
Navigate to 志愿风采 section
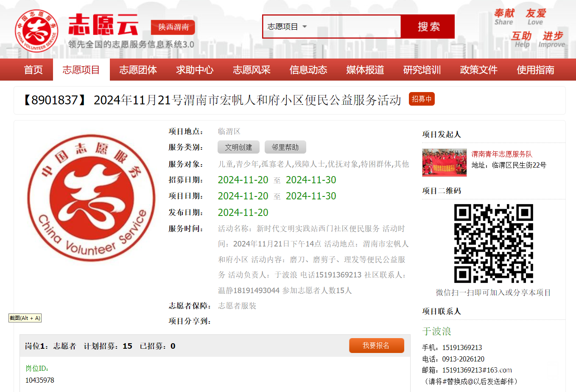252,70
